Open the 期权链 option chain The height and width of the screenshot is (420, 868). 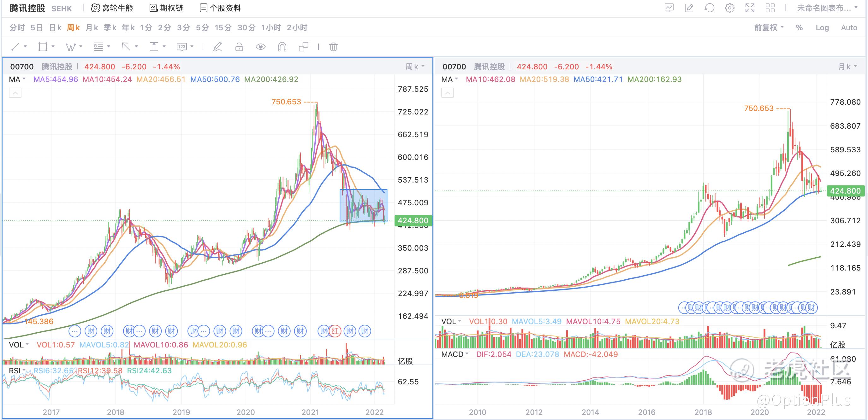[166, 8]
